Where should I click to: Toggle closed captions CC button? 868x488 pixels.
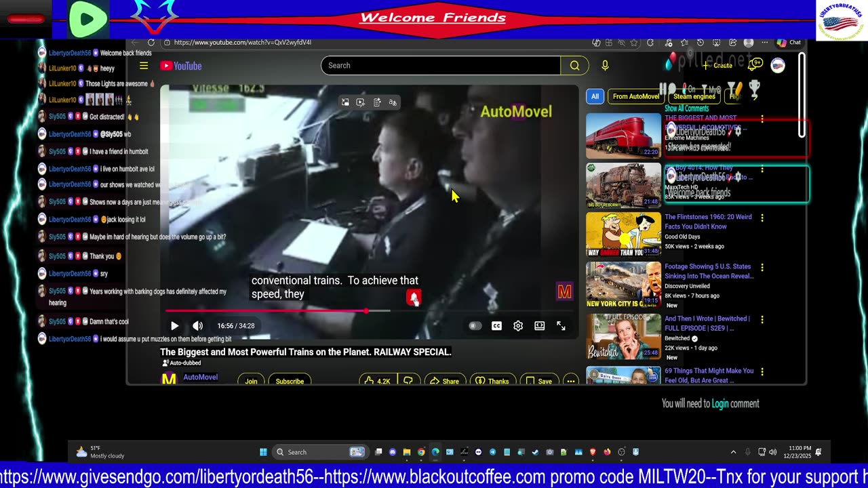(x=496, y=326)
